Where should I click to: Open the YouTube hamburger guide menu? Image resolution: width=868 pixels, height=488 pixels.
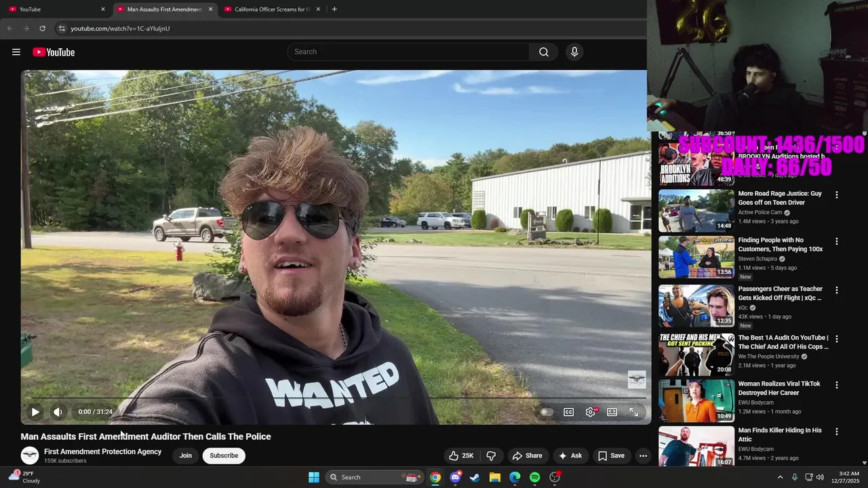point(16,52)
